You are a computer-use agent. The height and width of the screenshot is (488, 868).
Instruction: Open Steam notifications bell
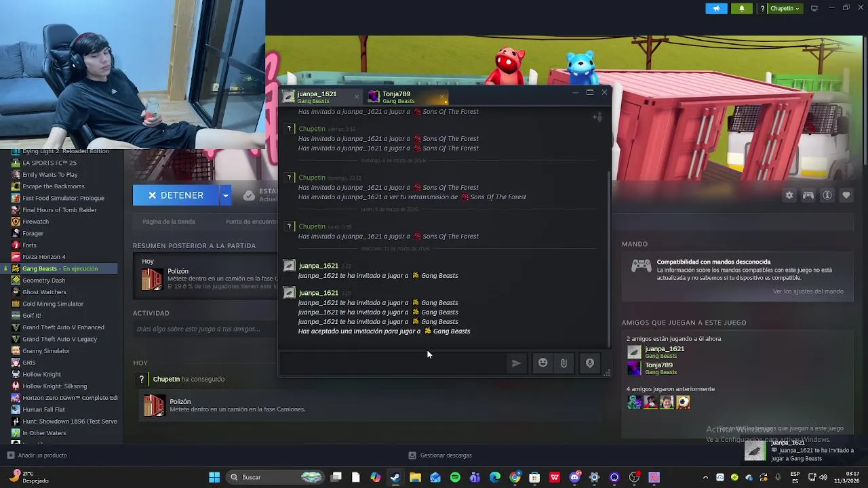(x=741, y=9)
